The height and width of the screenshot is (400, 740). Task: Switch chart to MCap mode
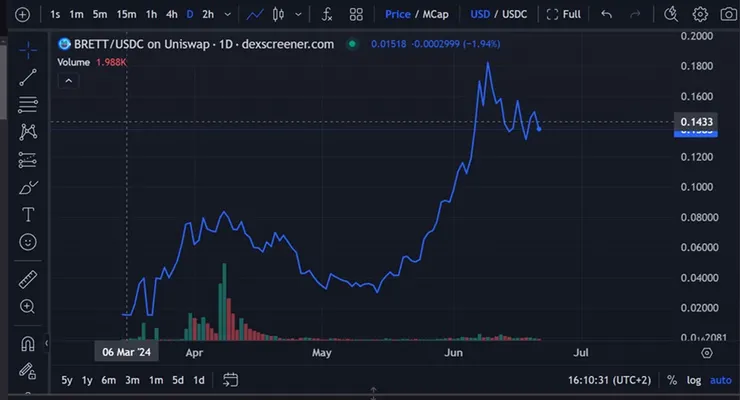(x=435, y=15)
